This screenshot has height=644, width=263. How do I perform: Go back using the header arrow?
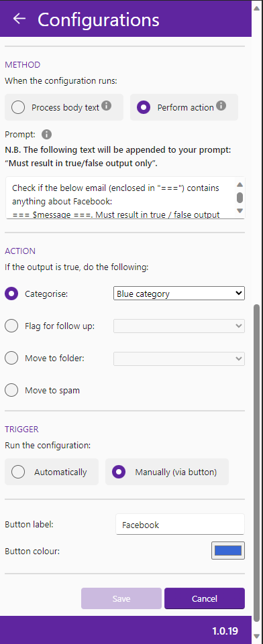(19, 19)
